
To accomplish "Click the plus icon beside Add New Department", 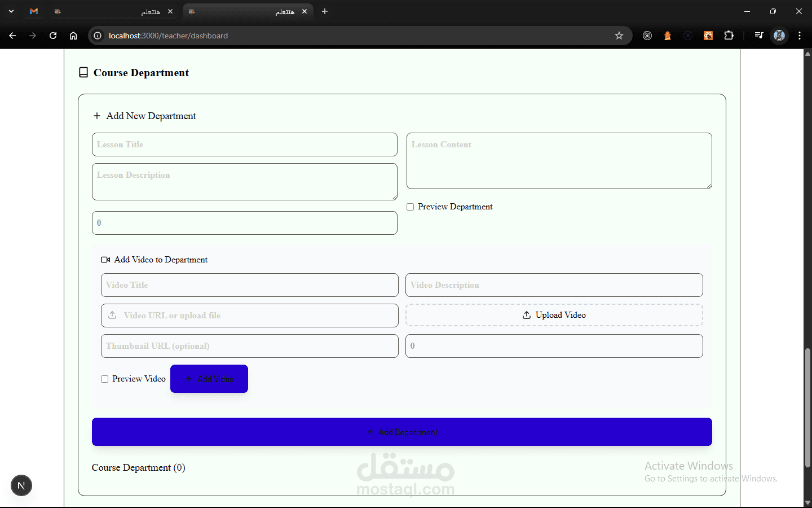I will pos(97,116).
